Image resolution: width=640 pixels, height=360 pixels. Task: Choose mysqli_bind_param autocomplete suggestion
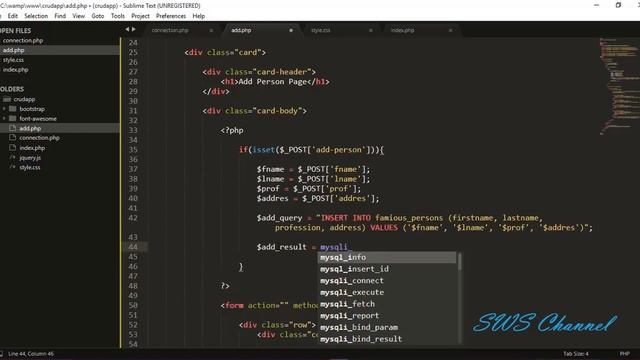pos(387,327)
